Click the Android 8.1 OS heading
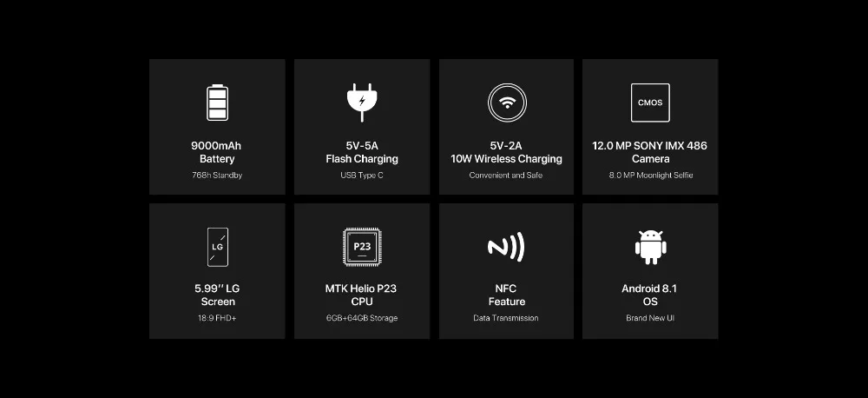Image resolution: width=868 pixels, height=398 pixels. [650, 295]
